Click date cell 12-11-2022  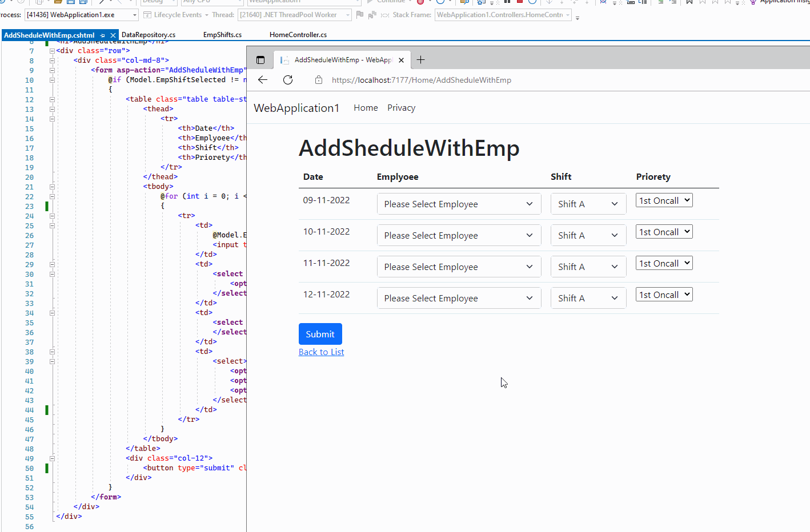(x=326, y=295)
